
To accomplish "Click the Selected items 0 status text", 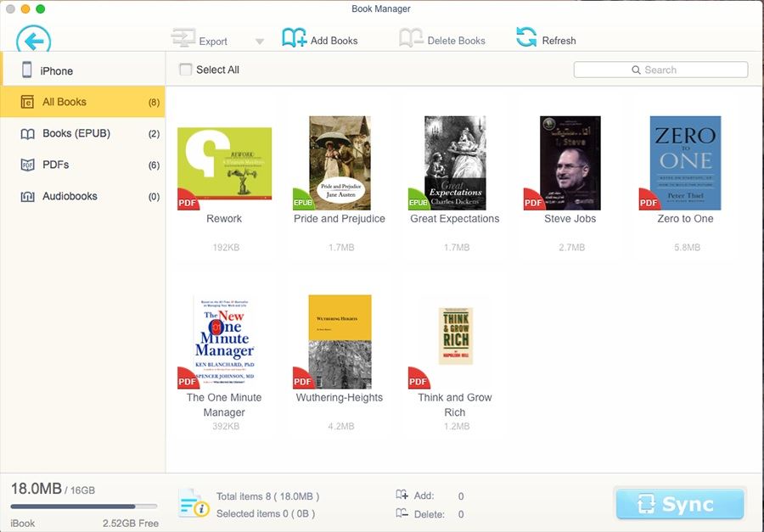I will [x=266, y=513].
